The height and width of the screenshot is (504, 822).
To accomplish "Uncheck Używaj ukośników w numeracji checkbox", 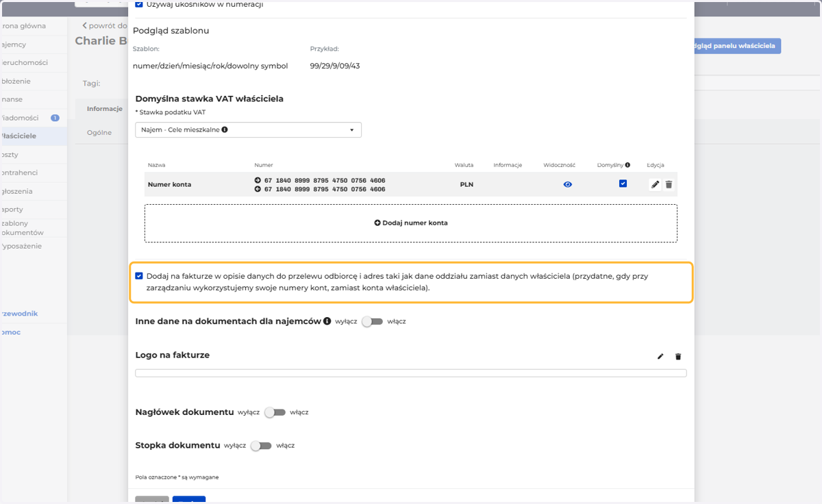I will pyautogui.click(x=139, y=5).
